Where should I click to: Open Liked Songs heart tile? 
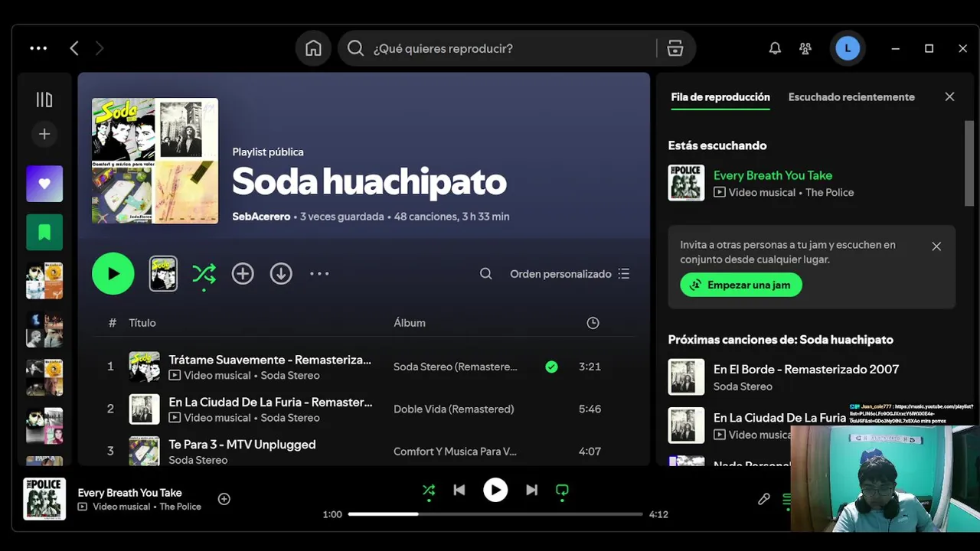coord(44,184)
